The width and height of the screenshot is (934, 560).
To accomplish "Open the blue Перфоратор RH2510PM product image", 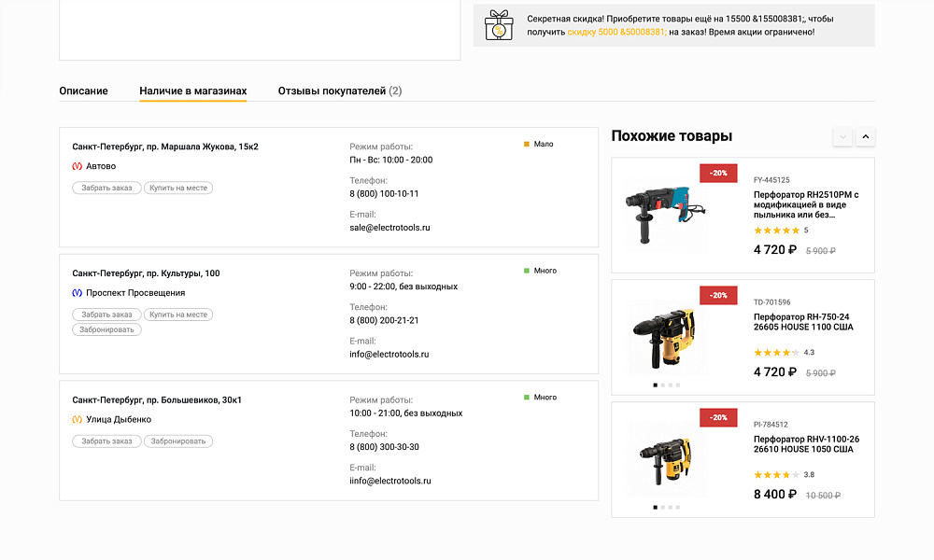I will pyautogui.click(x=657, y=211).
